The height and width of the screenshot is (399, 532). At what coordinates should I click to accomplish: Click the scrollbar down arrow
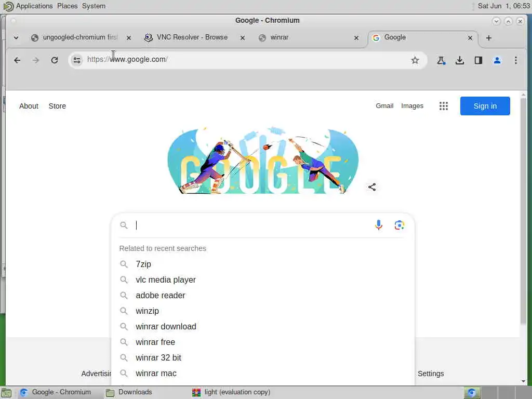pos(523,381)
